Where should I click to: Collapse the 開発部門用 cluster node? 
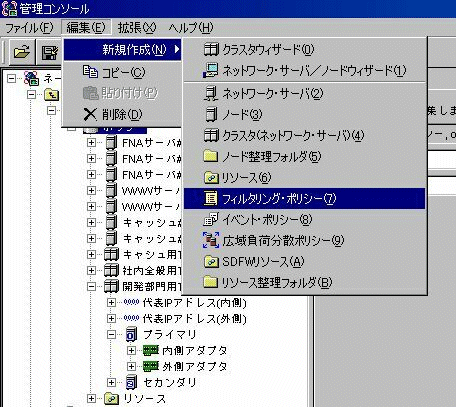91,287
